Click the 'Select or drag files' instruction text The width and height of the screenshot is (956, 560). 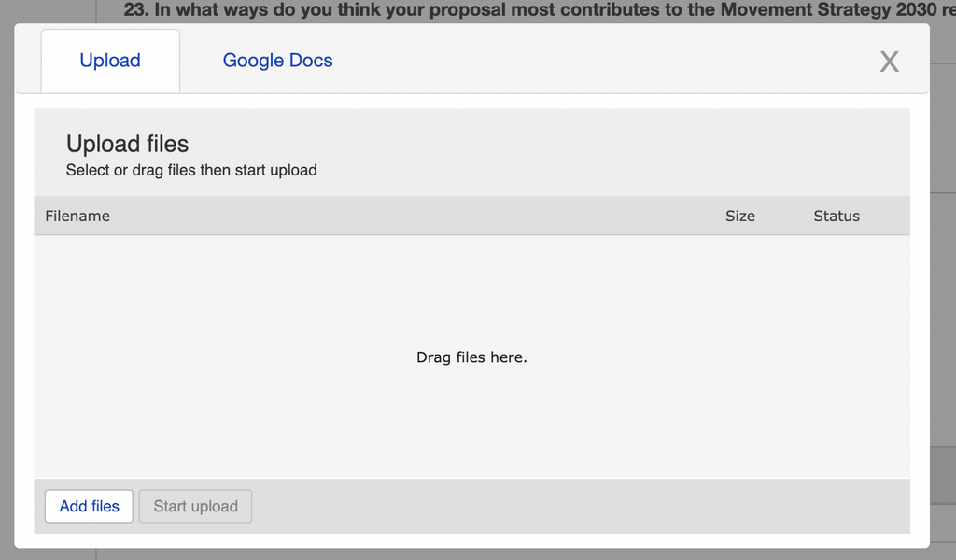click(x=191, y=170)
